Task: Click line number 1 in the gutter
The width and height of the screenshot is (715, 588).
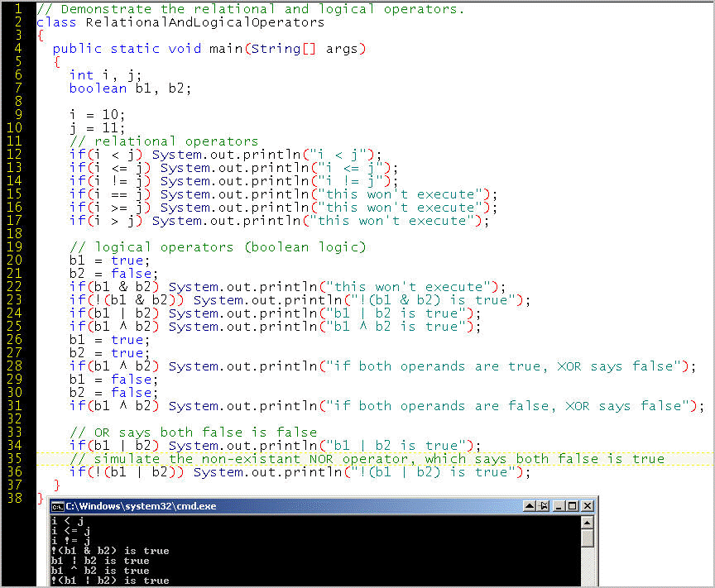Action: click(18, 9)
